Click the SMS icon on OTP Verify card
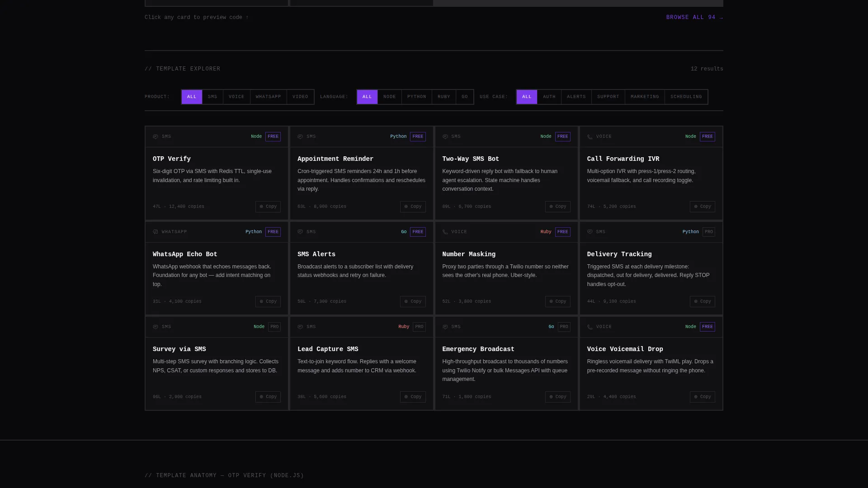This screenshot has width=868, height=488. 156,137
